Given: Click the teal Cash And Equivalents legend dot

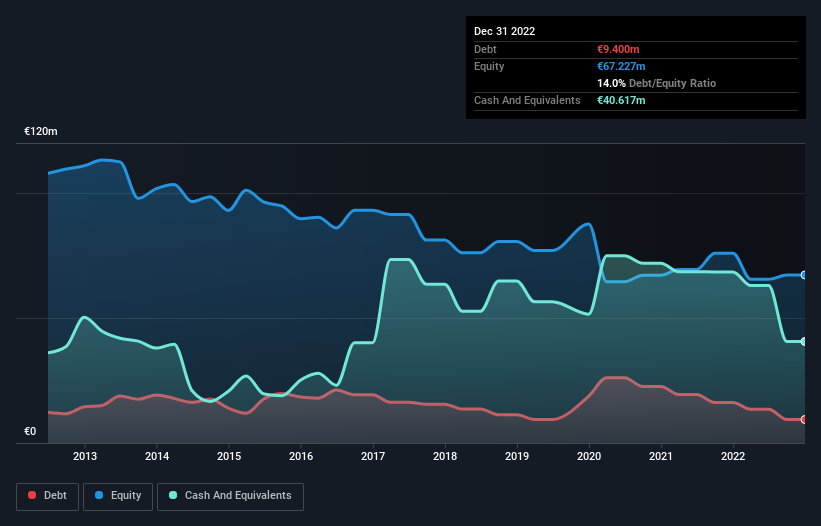Looking at the screenshot, I should point(173,495).
